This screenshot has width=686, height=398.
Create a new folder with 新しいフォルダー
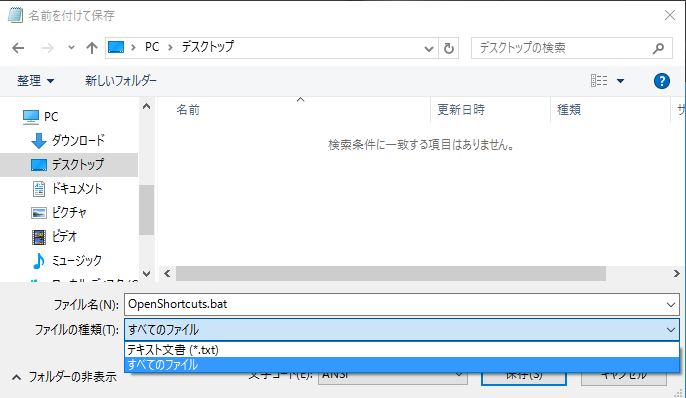(x=121, y=81)
